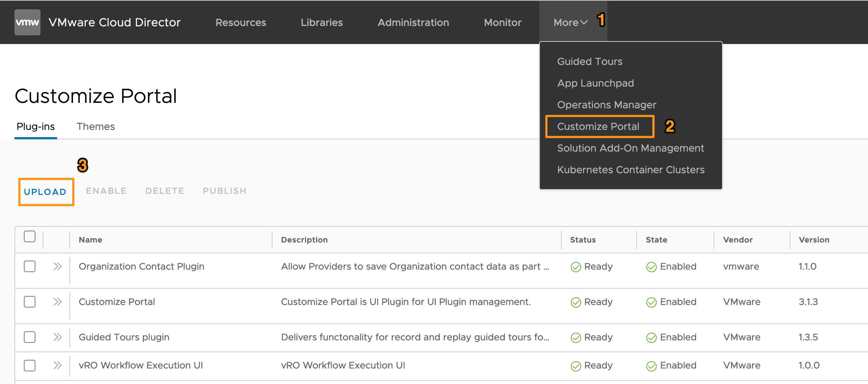Click the 'Organization Contact Plugin' name cell
This screenshot has height=384, width=868.
pyautogui.click(x=141, y=266)
